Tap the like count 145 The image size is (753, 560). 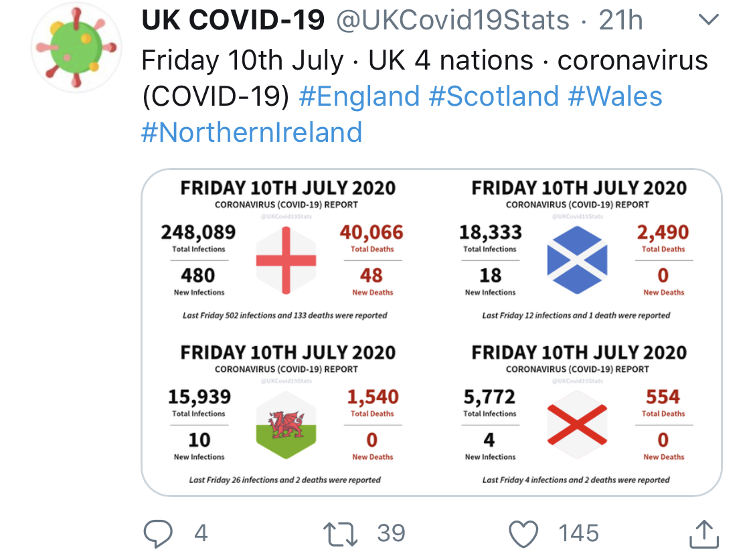point(578,534)
